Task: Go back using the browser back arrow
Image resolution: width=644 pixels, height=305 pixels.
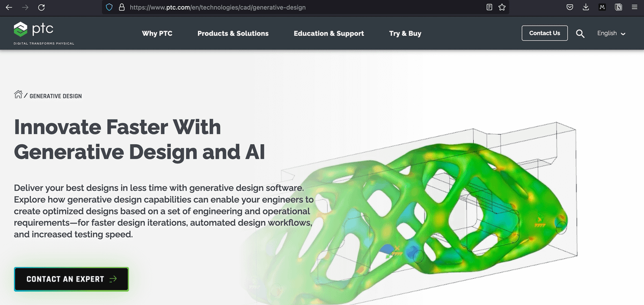Action: coord(8,8)
